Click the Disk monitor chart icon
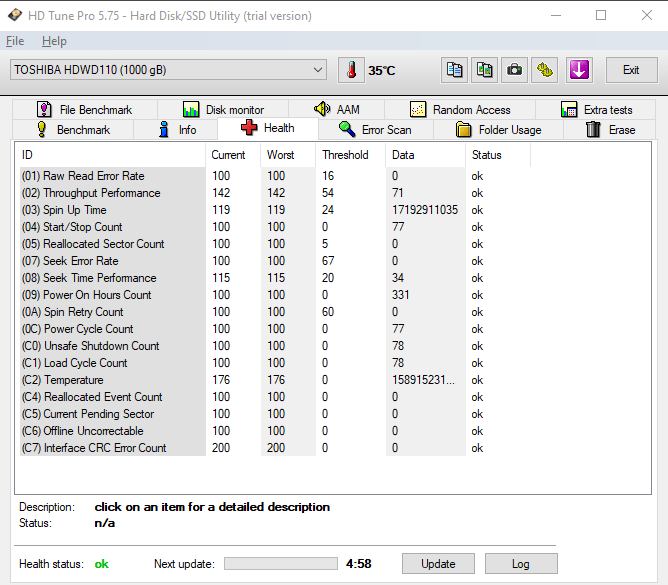Screen dimensions: 668x585 (191, 110)
